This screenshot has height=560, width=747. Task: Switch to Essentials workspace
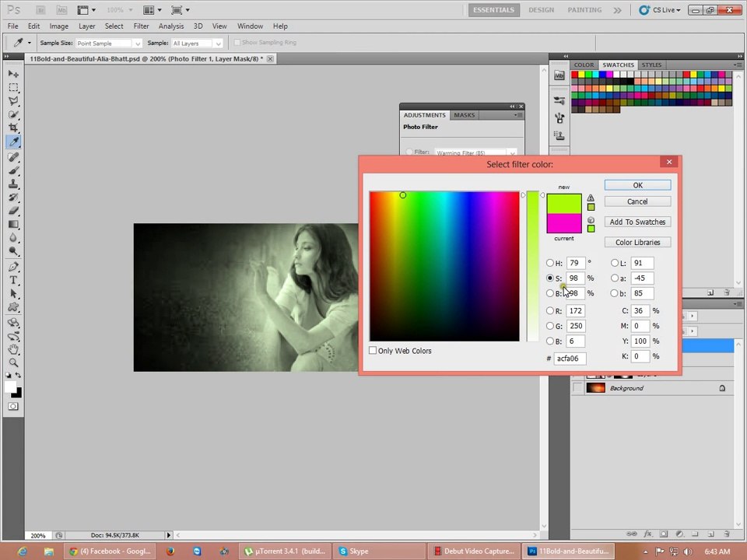tap(493, 10)
